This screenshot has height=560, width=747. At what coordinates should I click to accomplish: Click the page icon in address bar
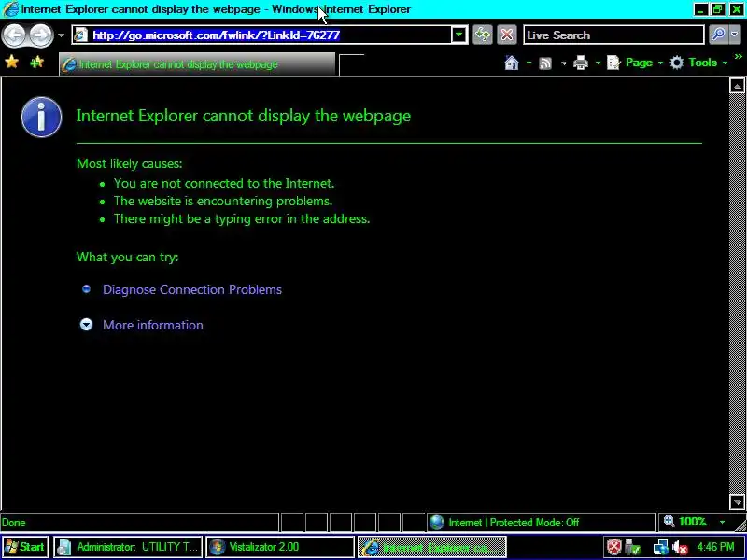tap(81, 35)
